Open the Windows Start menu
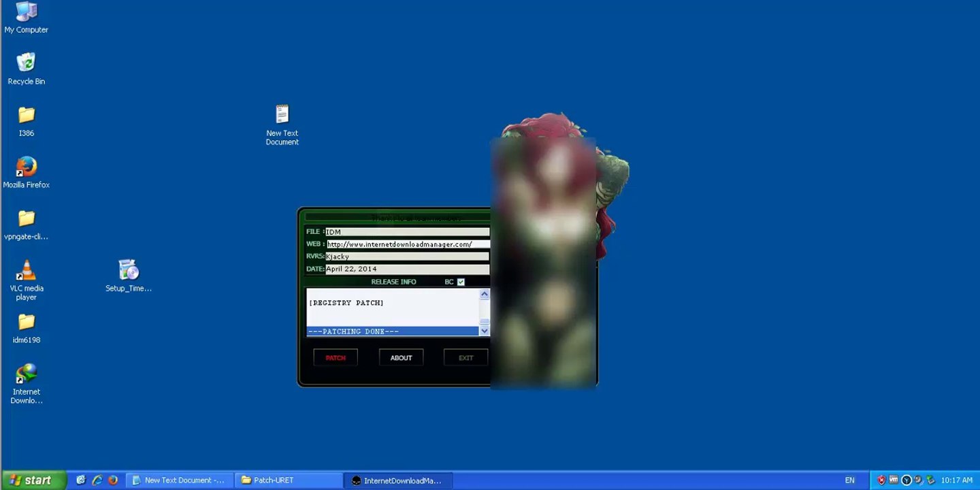The width and height of the screenshot is (980, 490). click(x=33, y=480)
